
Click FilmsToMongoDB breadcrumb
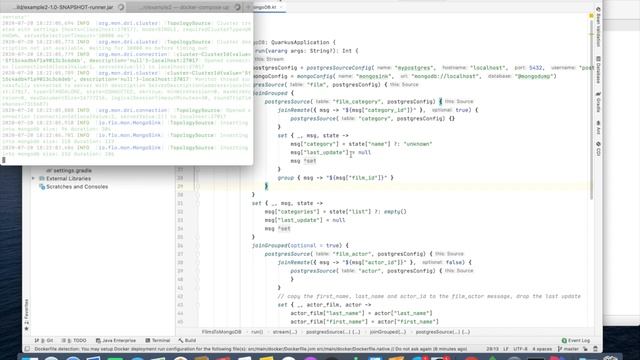(x=221, y=332)
